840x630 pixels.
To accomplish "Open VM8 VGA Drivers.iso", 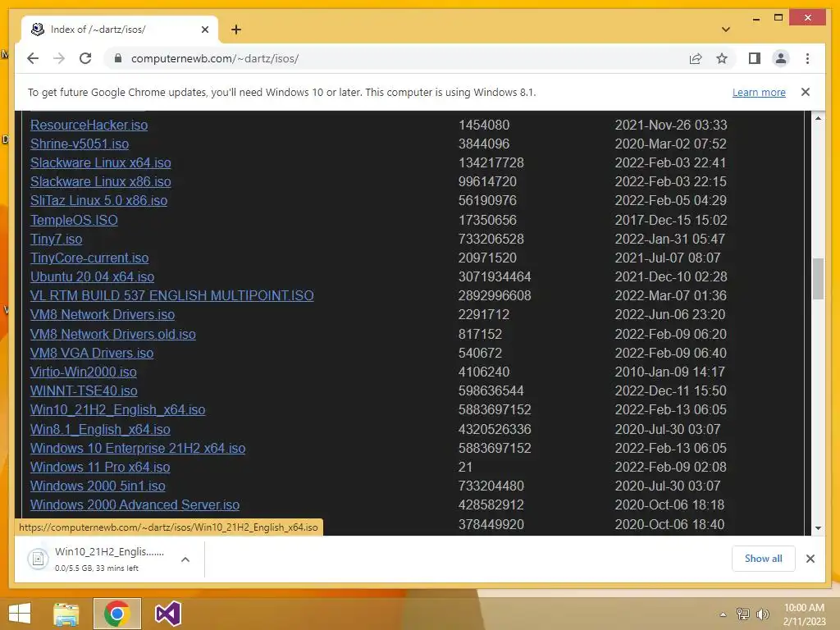I will 92,353.
